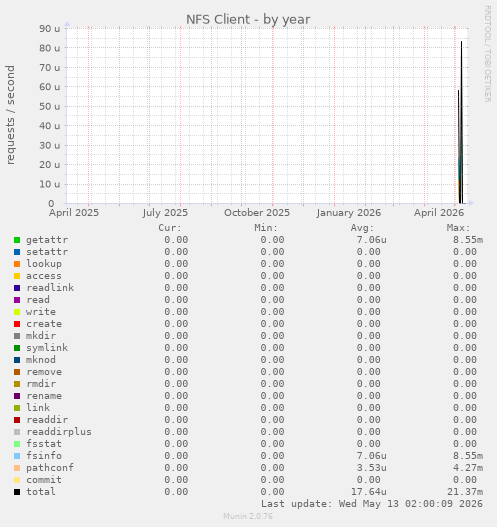Select the 'pathconf' legend label
This screenshot has width=497, height=527.
[50, 468]
